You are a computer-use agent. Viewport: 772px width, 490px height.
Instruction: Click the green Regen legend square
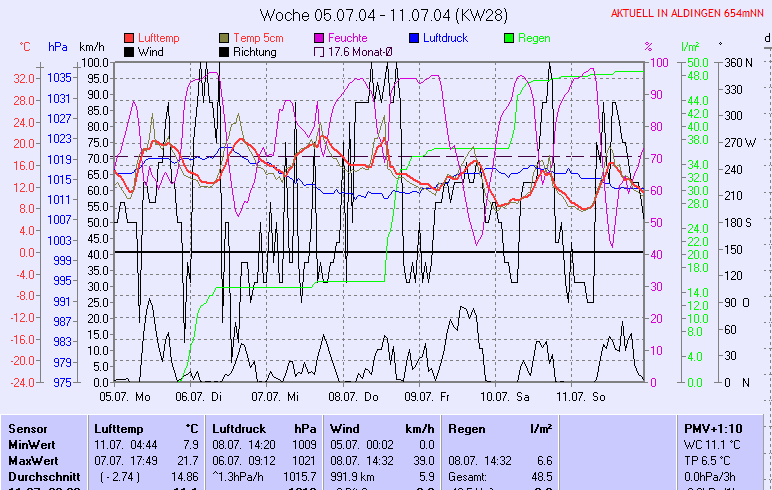point(509,38)
